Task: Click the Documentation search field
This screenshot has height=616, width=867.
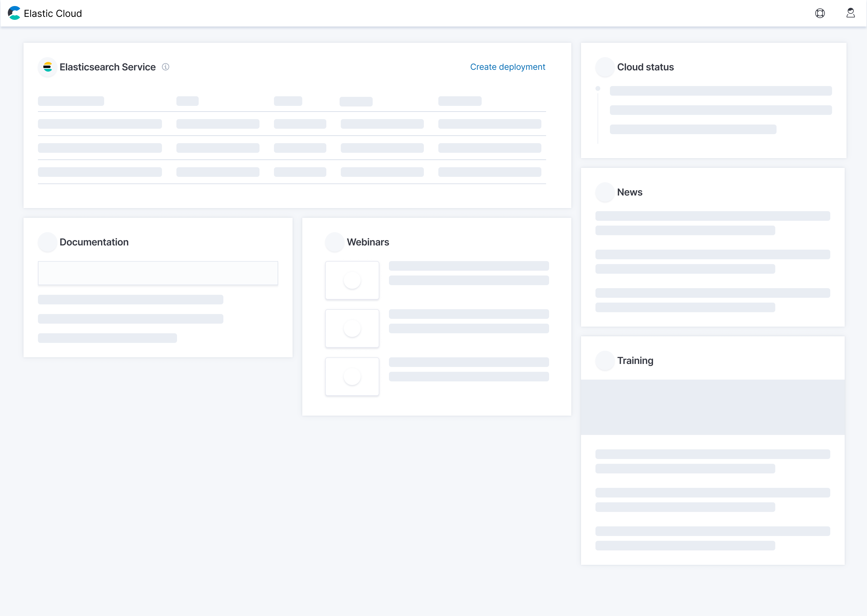Action: click(x=158, y=273)
